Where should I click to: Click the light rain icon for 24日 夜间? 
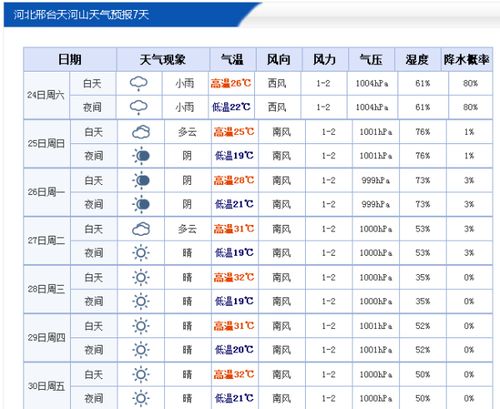[139, 107]
